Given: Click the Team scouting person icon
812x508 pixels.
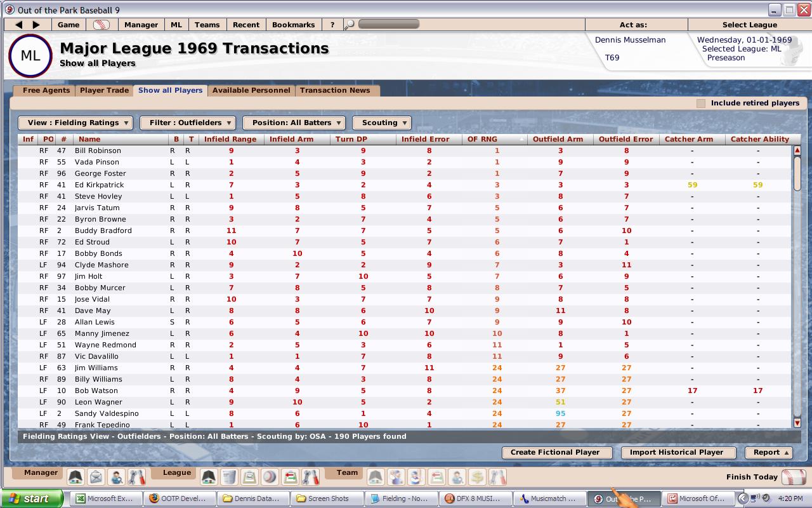Looking at the screenshot, I should click(x=457, y=477).
